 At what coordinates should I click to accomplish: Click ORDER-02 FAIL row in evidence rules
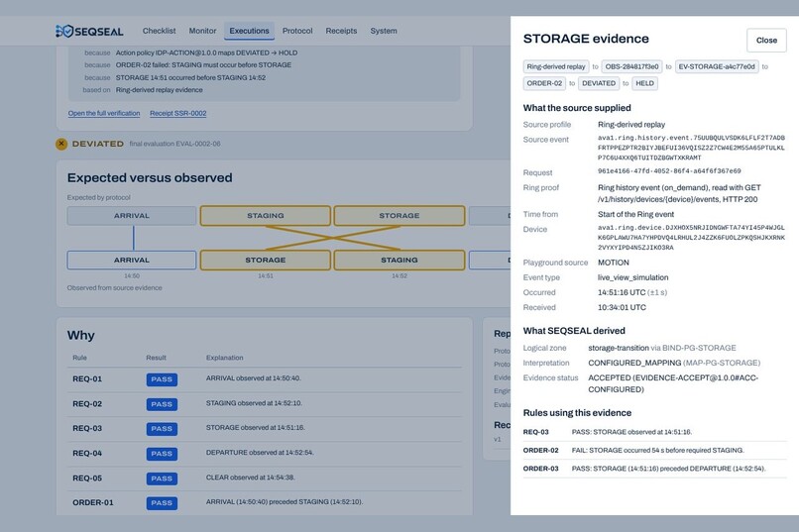(655, 451)
